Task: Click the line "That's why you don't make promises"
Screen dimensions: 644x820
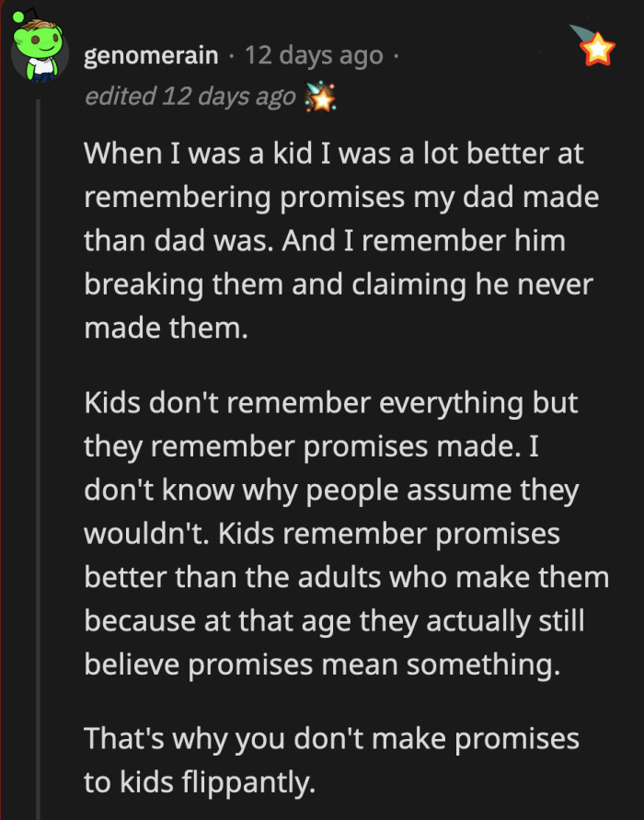Action: click(331, 739)
